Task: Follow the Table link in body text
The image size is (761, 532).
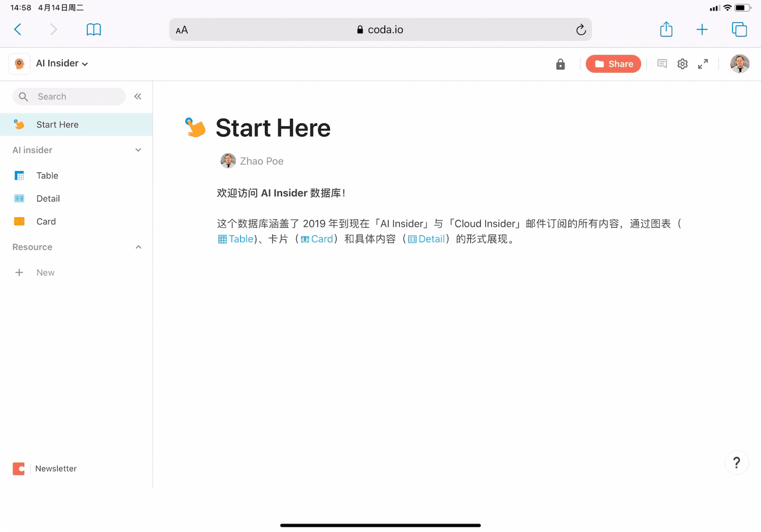Action: pos(236,239)
